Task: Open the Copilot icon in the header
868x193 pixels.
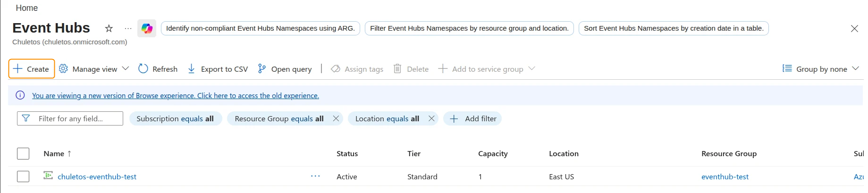Action: click(x=147, y=28)
